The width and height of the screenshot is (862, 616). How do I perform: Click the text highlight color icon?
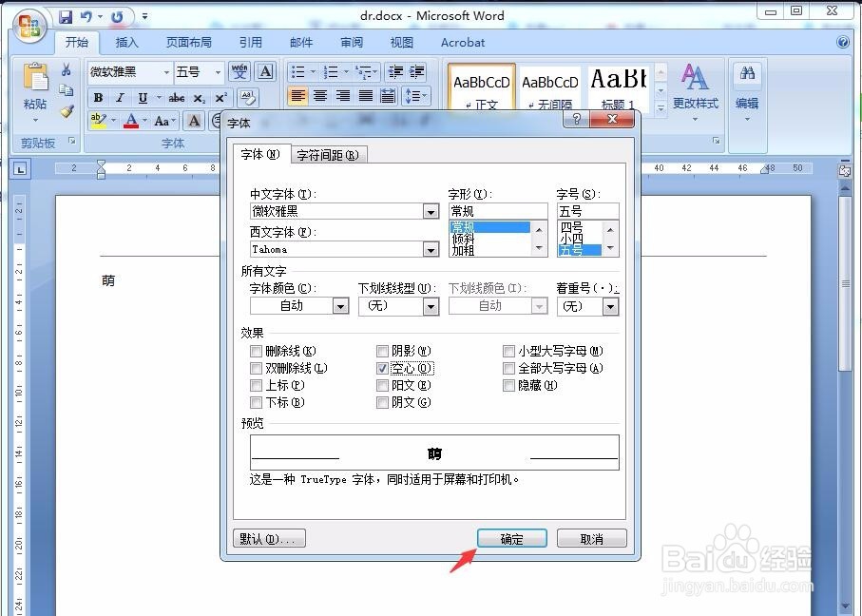pos(99,121)
